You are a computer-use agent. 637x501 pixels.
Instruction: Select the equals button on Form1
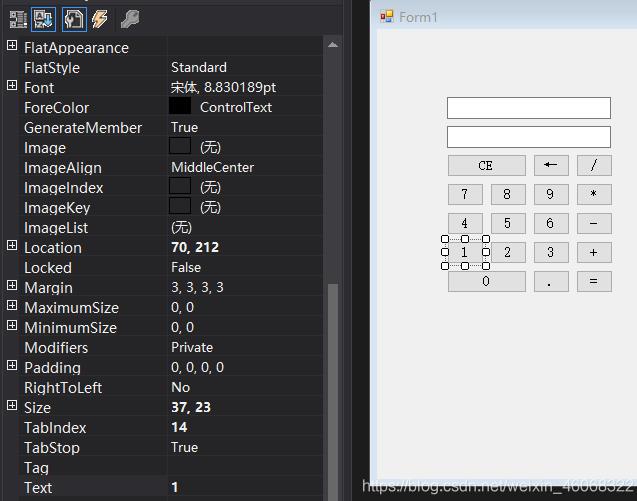(x=594, y=281)
